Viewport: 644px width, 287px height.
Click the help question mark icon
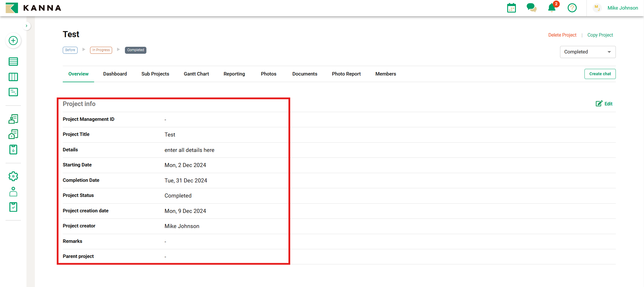click(572, 8)
